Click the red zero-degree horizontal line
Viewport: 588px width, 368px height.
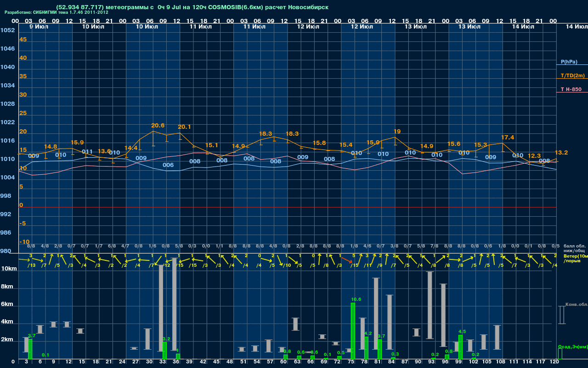(287, 207)
